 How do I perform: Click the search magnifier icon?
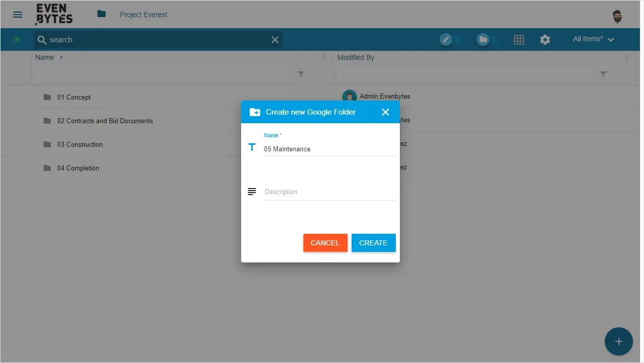(42, 40)
